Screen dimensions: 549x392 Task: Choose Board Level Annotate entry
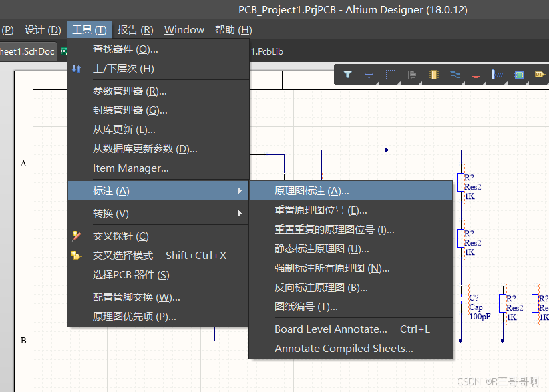(351, 329)
